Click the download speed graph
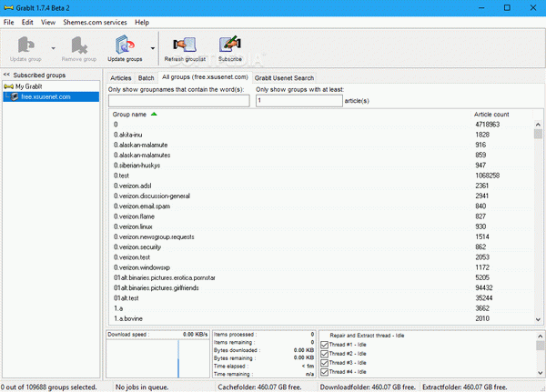546x392 pixels. pyautogui.click(x=157, y=358)
